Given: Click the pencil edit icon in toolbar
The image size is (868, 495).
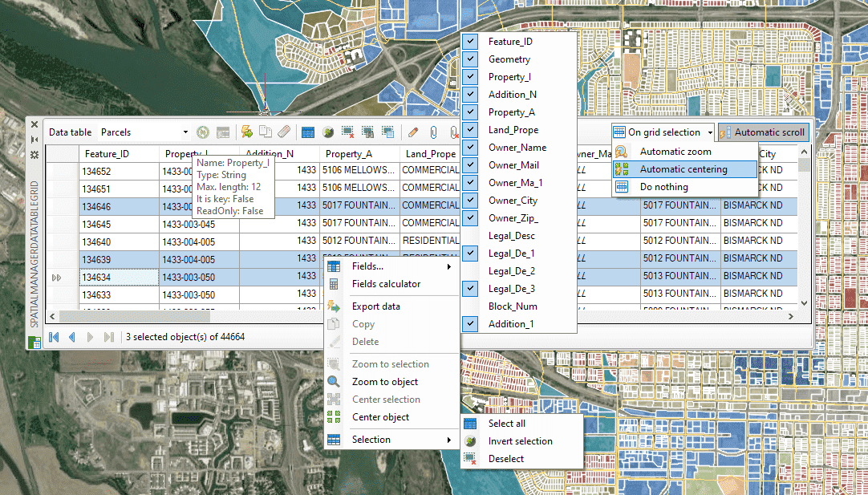Looking at the screenshot, I should coord(413,132).
